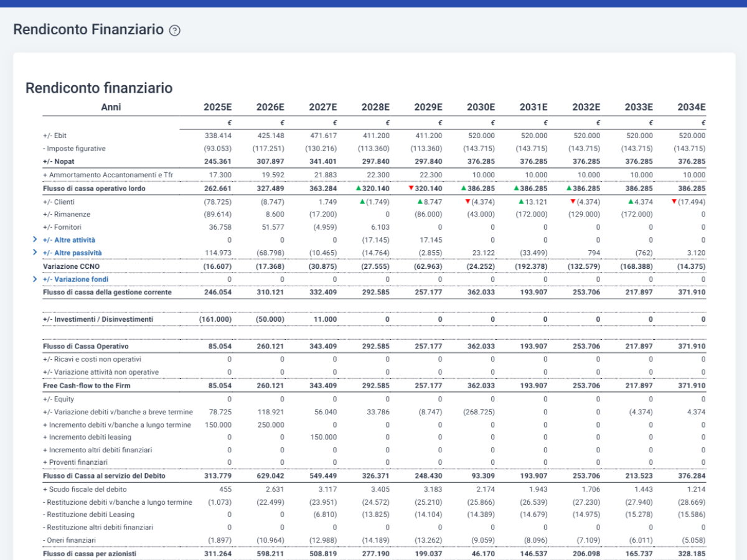This screenshot has height=560, width=747.
Task: Select the 2030E column header
Action: pyautogui.click(x=481, y=107)
